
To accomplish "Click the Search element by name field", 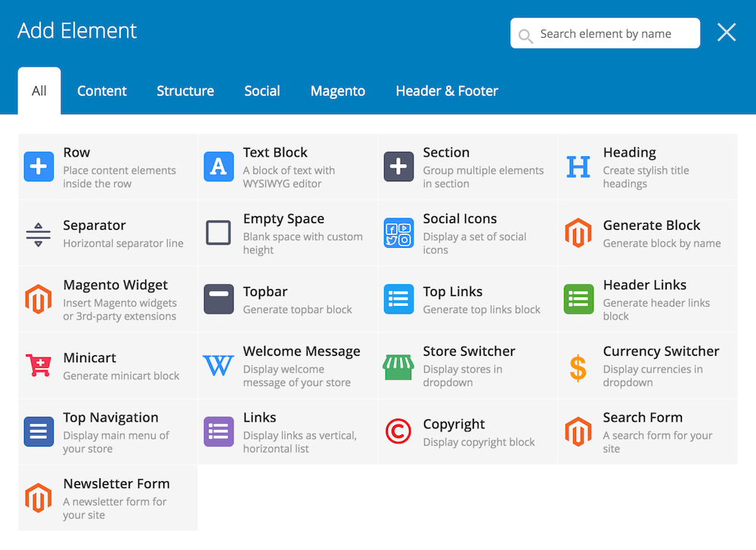I will point(612,33).
